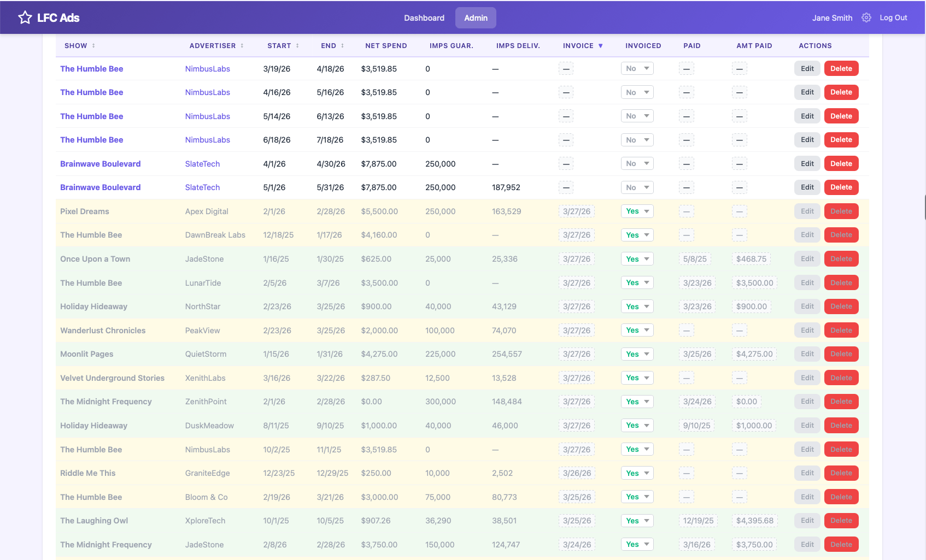The height and width of the screenshot is (560, 926).
Task: Open the Invoiced dropdown on the first Humble Bee row
Action: click(637, 68)
